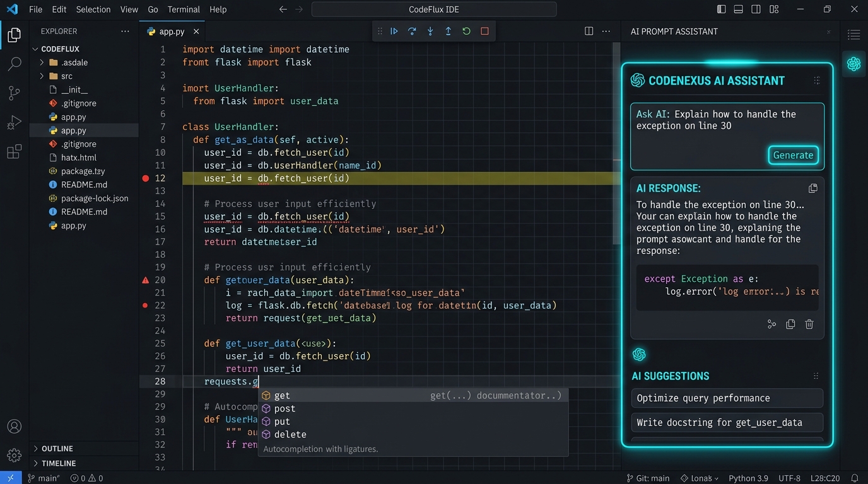Screen dimensions: 868x484
Task: Click the share icon below code snippet
Action: (771, 324)
